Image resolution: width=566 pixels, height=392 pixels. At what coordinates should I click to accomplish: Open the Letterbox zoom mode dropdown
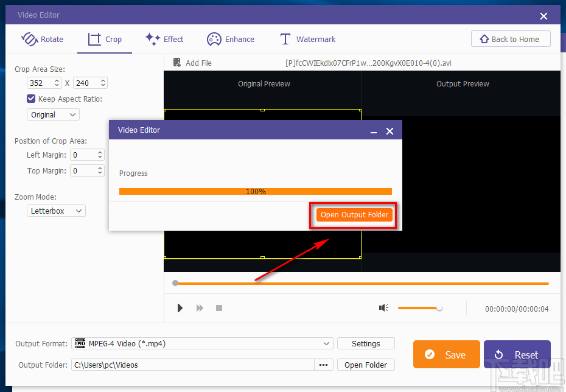[56, 211]
